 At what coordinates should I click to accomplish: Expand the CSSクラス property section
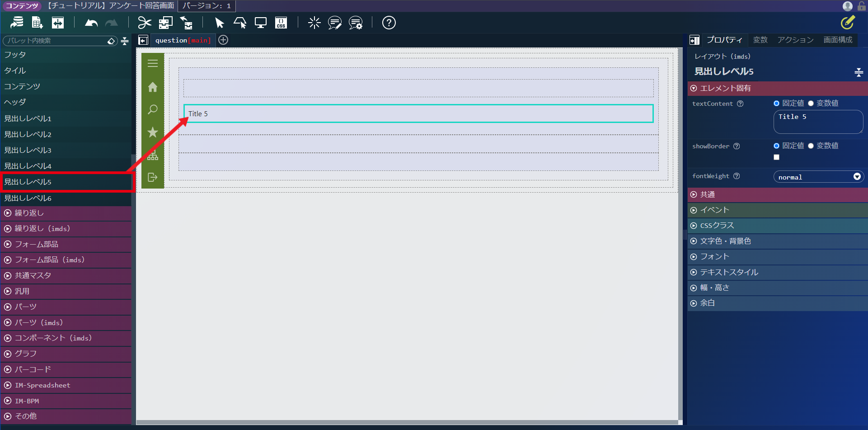coord(778,225)
